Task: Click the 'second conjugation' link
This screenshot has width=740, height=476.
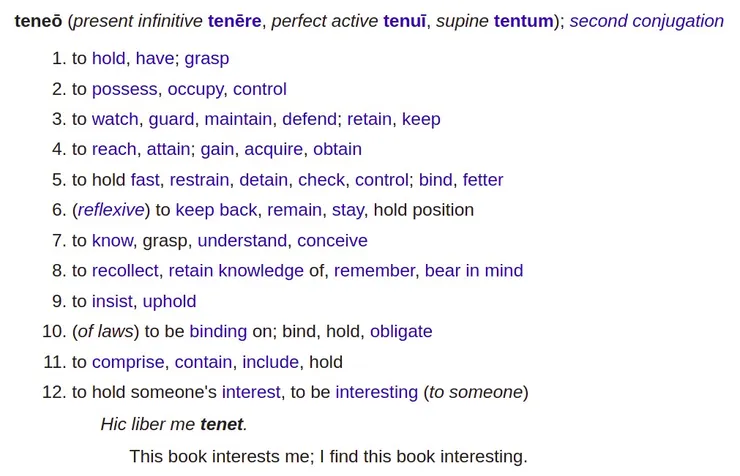Action: click(646, 21)
